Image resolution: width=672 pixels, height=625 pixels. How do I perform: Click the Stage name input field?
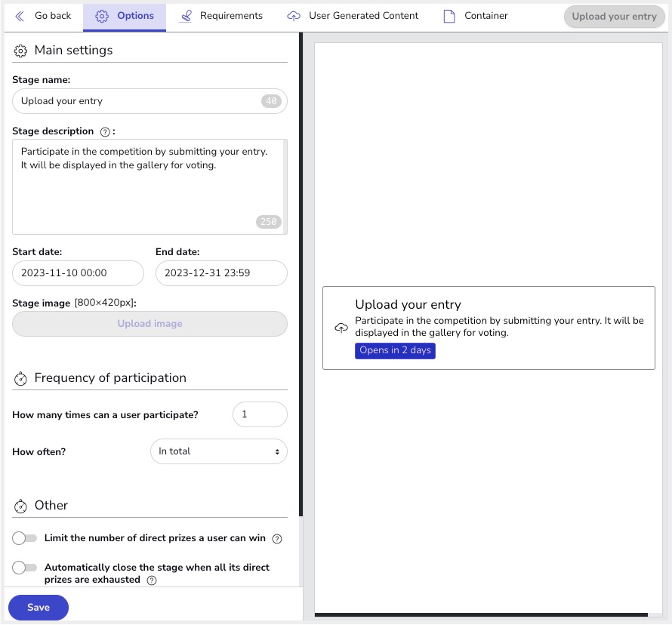coord(136,101)
